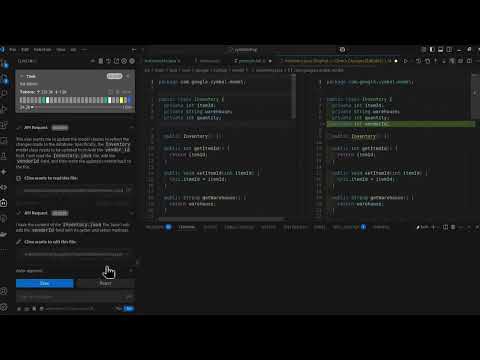Open Cline account icon in panel header
The width and height of the screenshot is (480, 360).
pos(124,61)
